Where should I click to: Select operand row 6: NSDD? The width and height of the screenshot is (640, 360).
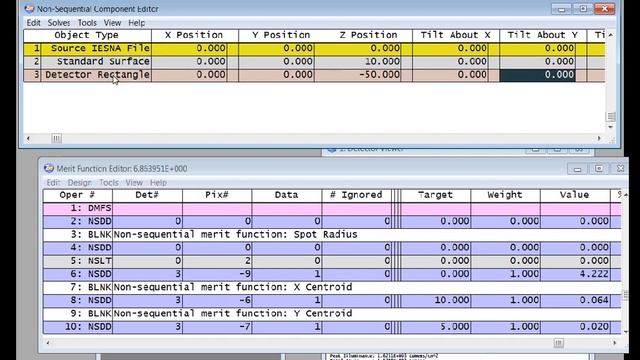(x=332, y=274)
